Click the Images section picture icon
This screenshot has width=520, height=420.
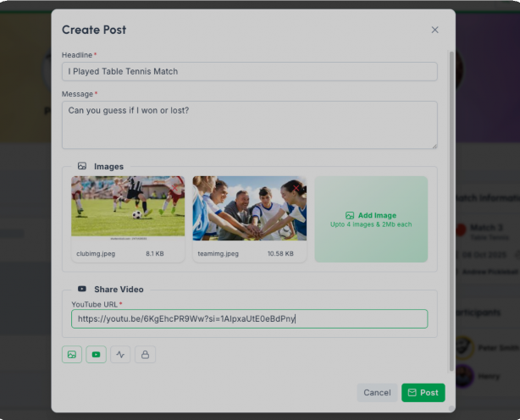82,167
